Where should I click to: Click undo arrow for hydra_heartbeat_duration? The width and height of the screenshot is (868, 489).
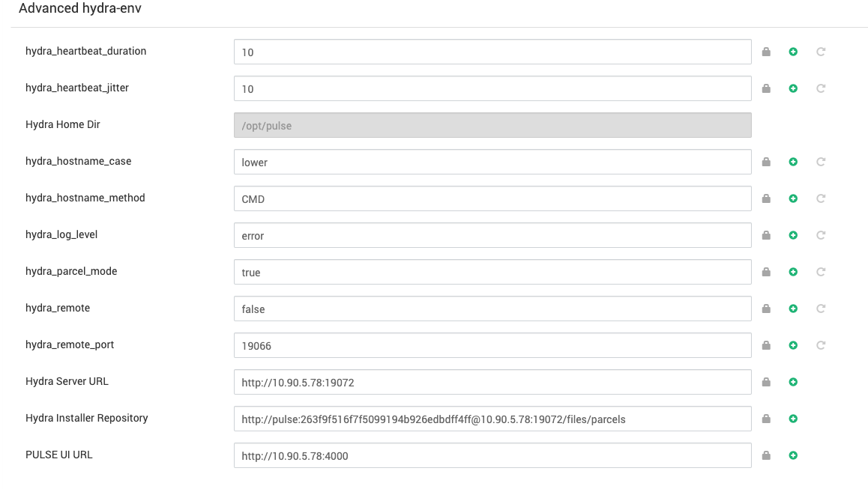[821, 52]
